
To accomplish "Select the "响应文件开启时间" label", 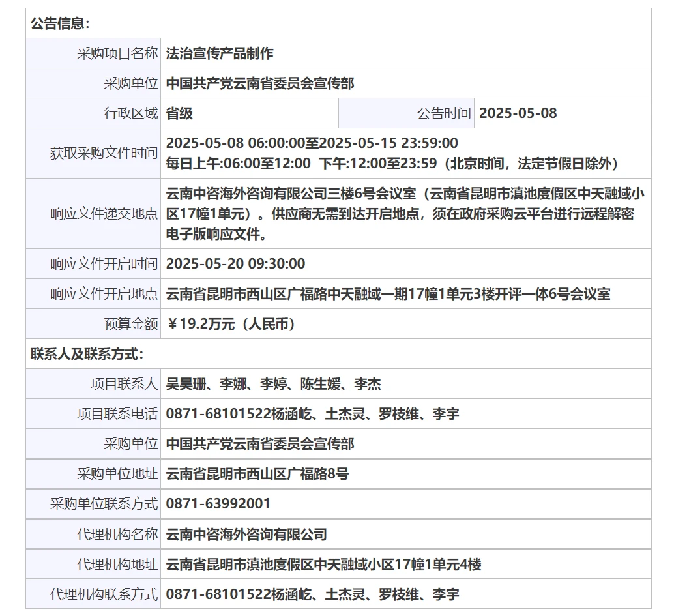I will click(104, 263).
